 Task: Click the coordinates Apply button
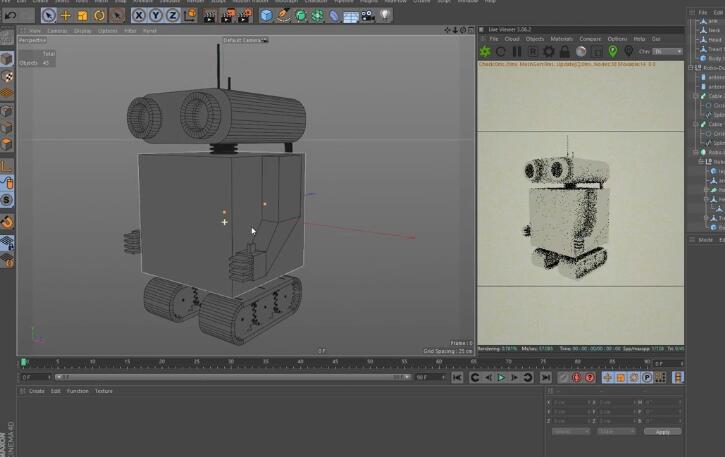(x=662, y=431)
